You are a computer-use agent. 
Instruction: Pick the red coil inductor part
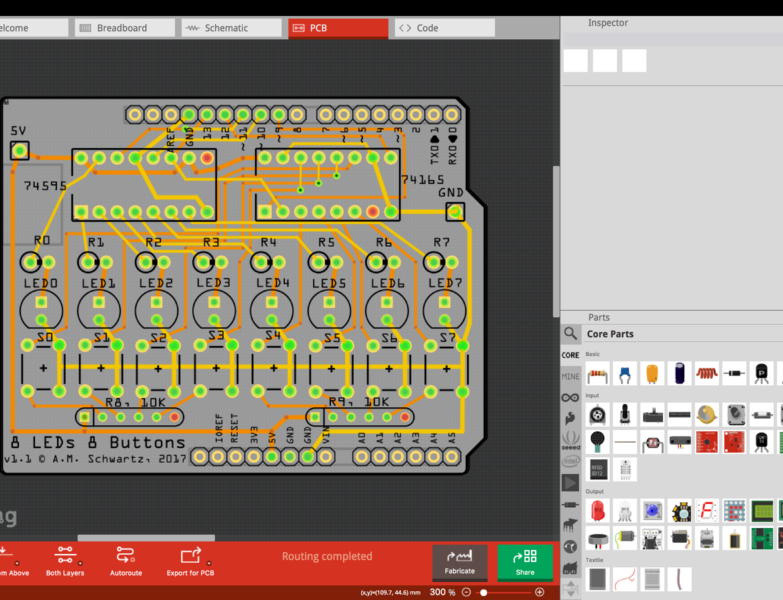tap(706, 373)
